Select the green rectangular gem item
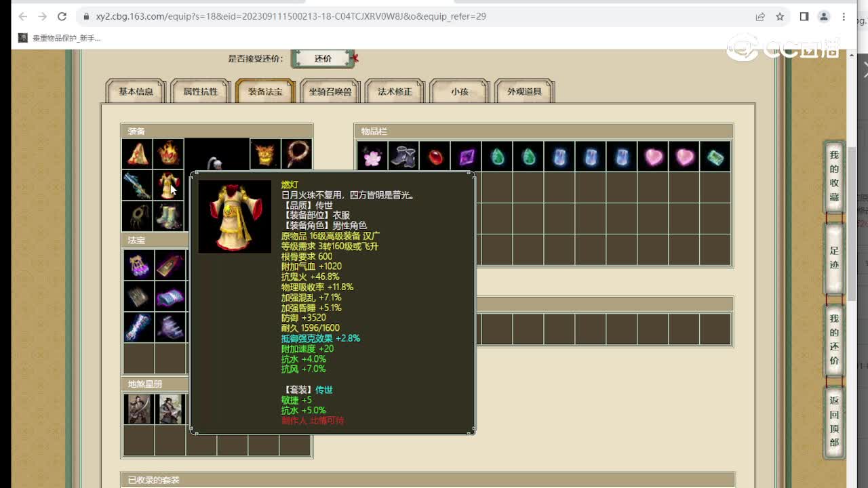This screenshot has height=488, width=868. [x=715, y=157]
